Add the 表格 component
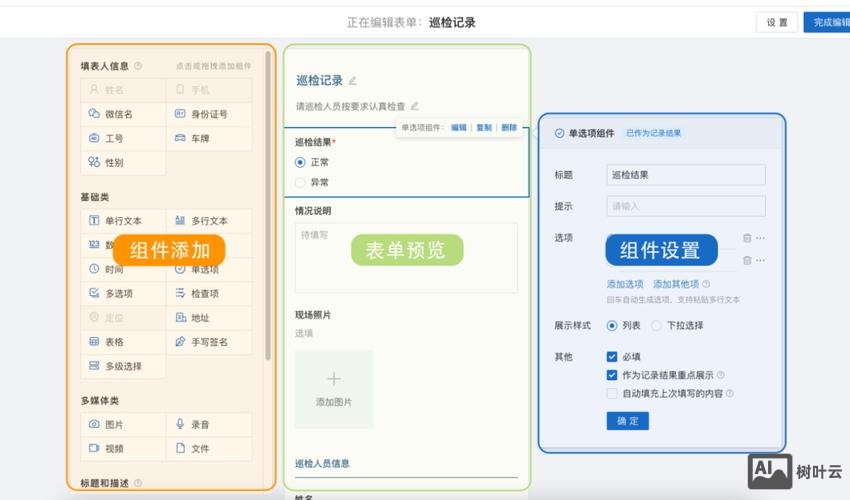850x500 pixels. tap(123, 342)
